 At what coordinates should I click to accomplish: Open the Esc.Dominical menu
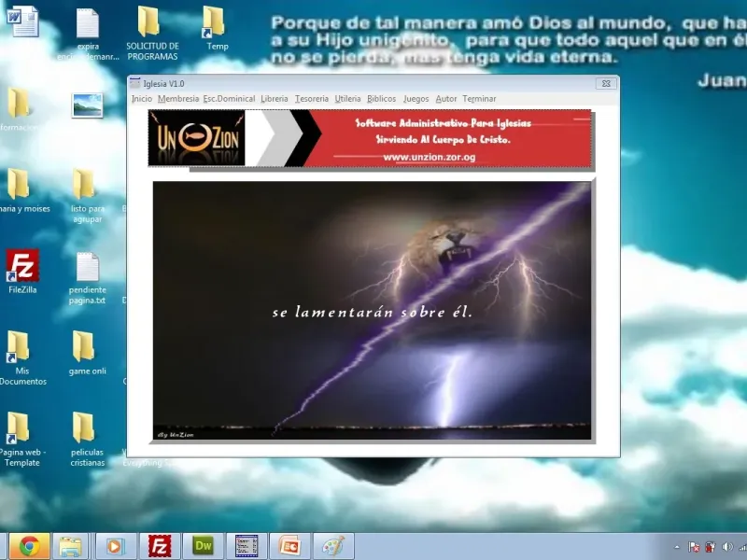click(x=229, y=99)
